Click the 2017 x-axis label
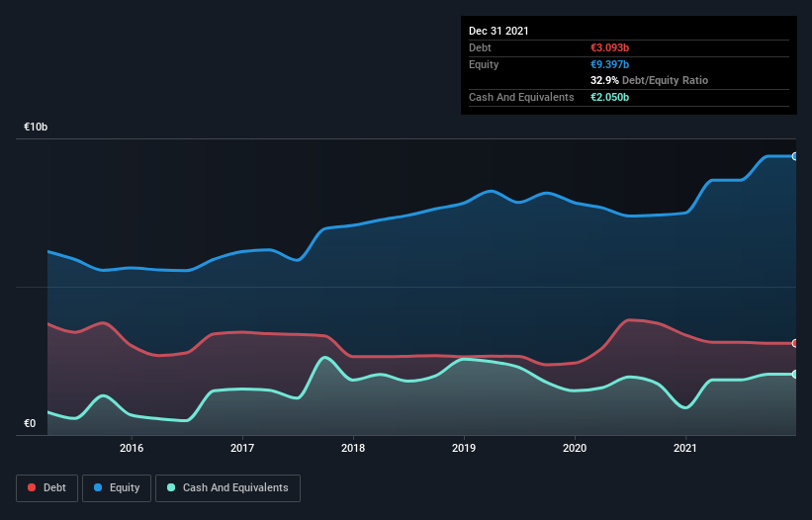812x520 pixels. [x=242, y=448]
